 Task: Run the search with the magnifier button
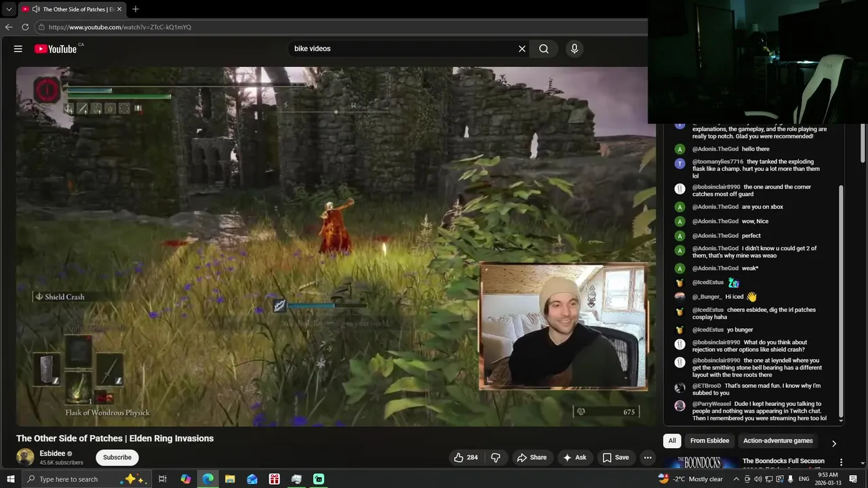pyautogui.click(x=544, y=49)
